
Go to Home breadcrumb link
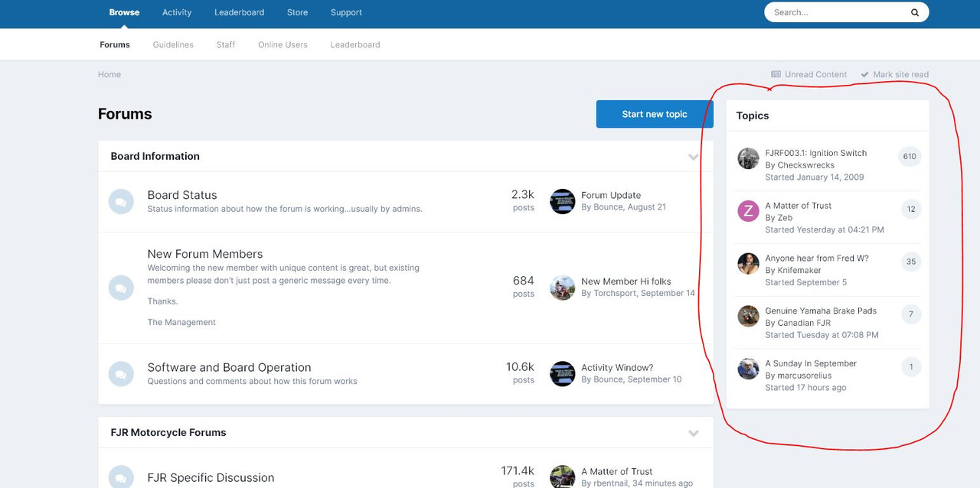click(109, 74)
